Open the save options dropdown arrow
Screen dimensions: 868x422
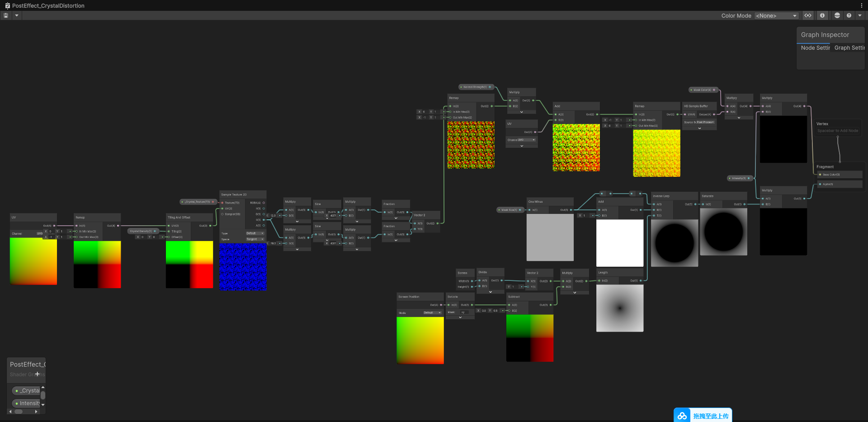pos(17,15)
